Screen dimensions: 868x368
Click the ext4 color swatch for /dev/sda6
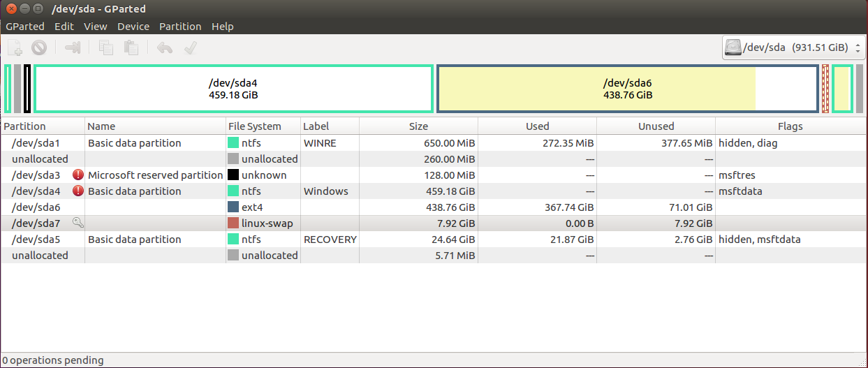coord(233,207)
